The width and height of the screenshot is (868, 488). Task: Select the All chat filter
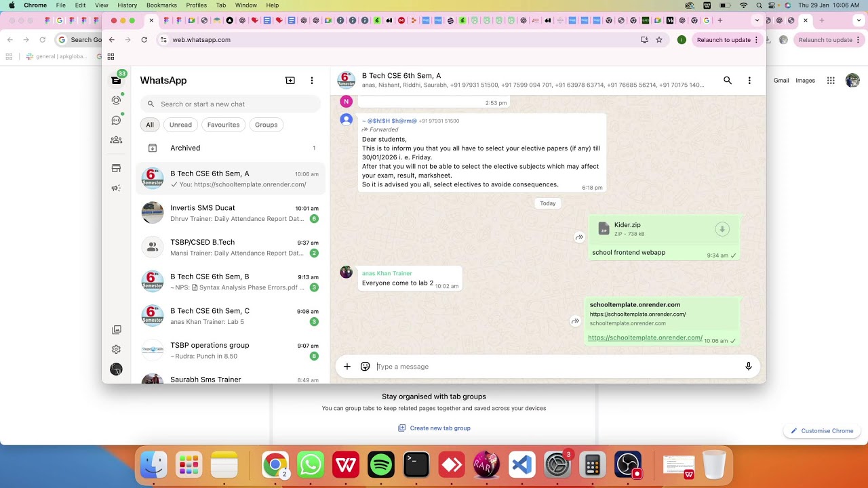pos(150,125)
